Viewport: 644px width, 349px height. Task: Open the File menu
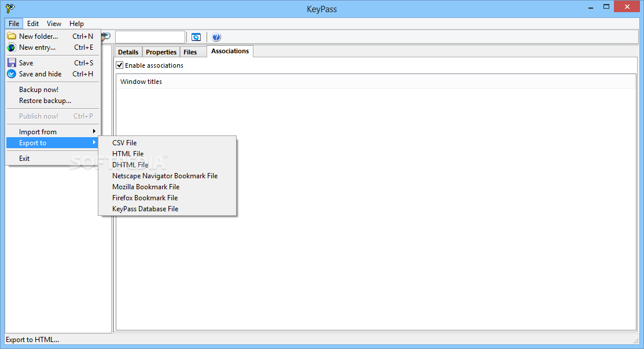click(x=14, y=23)
